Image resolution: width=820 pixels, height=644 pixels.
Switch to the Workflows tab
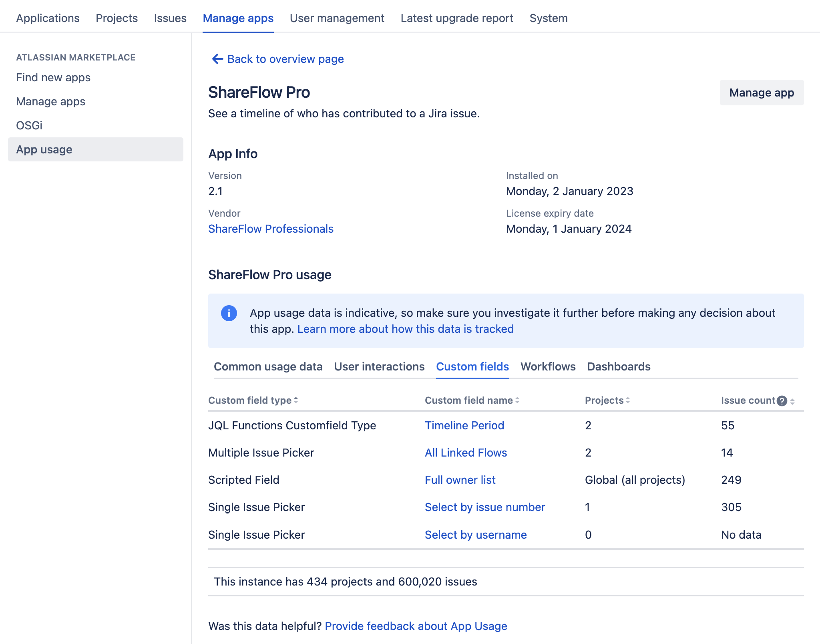(x=548, y=366)
